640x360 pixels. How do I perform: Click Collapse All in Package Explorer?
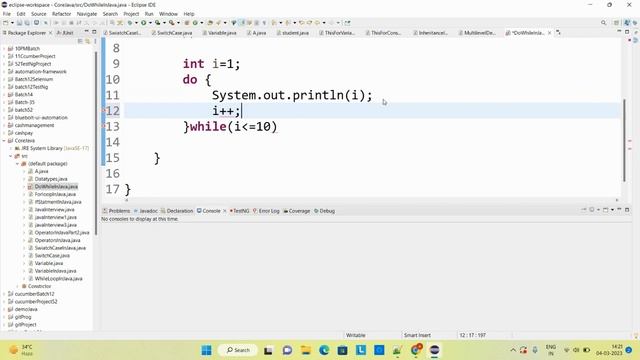80,41
